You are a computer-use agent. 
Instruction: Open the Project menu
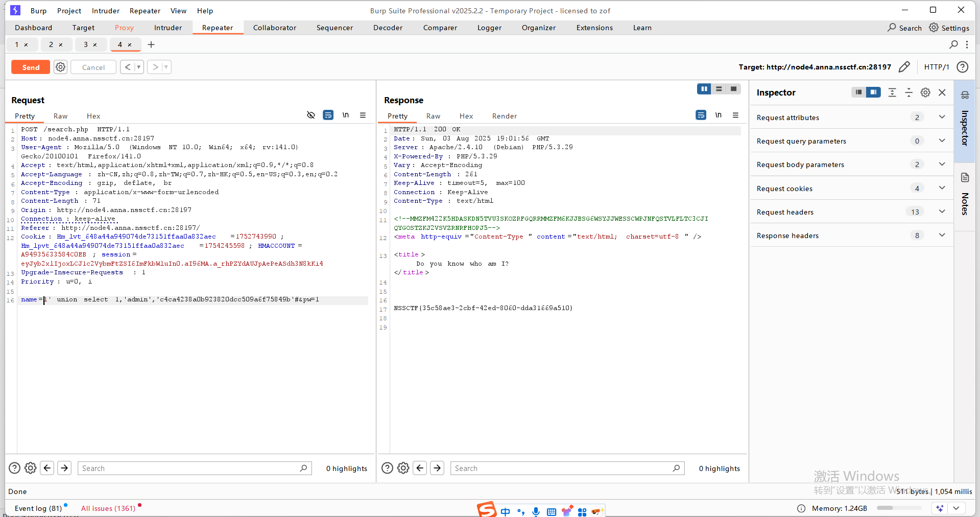click(x=69, y=11)
